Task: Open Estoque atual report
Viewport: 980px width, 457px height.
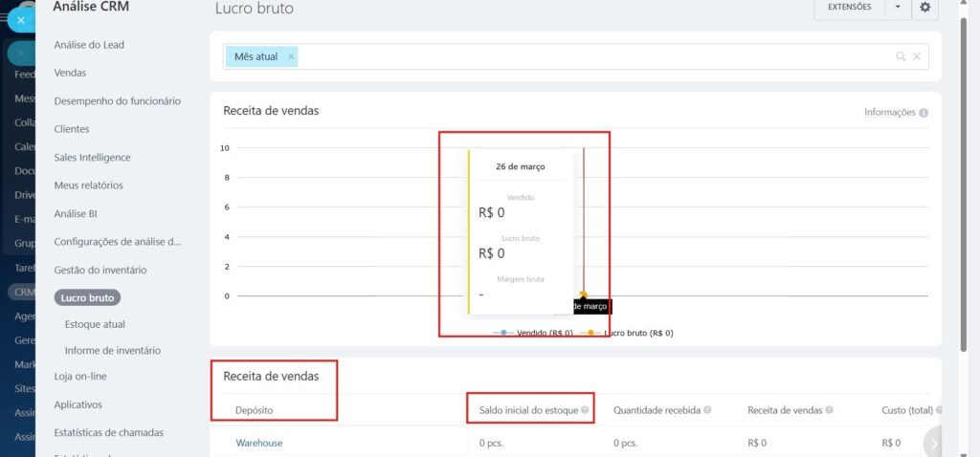Action: pos(95,325)
